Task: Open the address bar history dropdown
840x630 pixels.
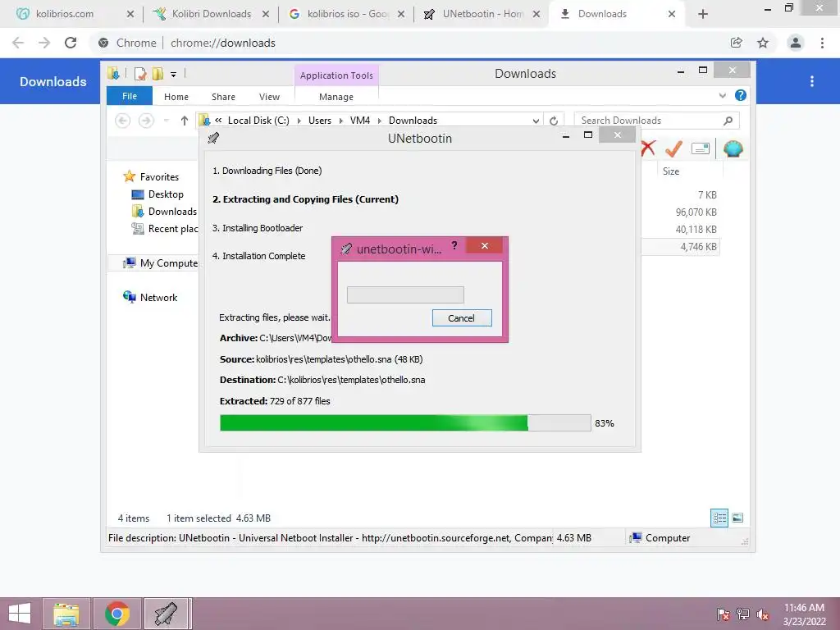Action: pos(536,121)
